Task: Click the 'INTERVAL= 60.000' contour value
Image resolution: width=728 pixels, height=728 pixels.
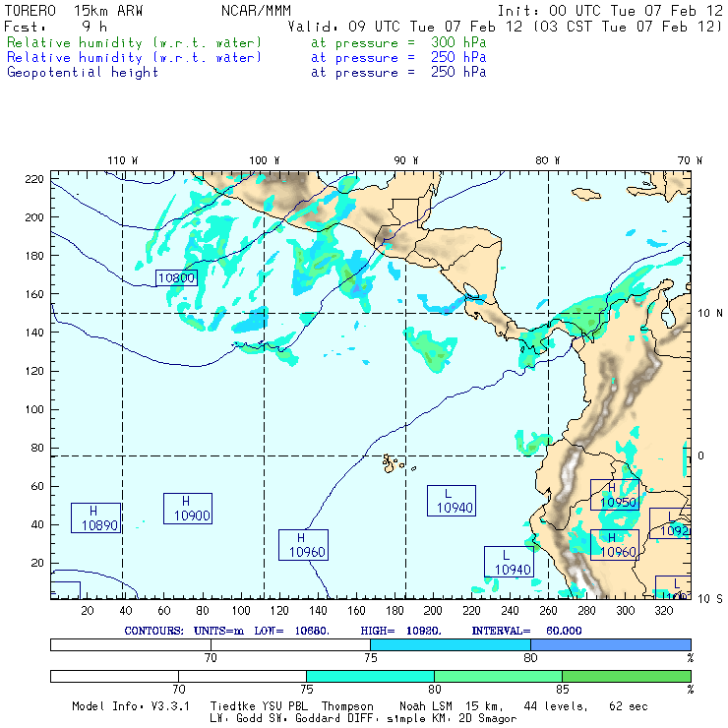Action: click(526, 631)
